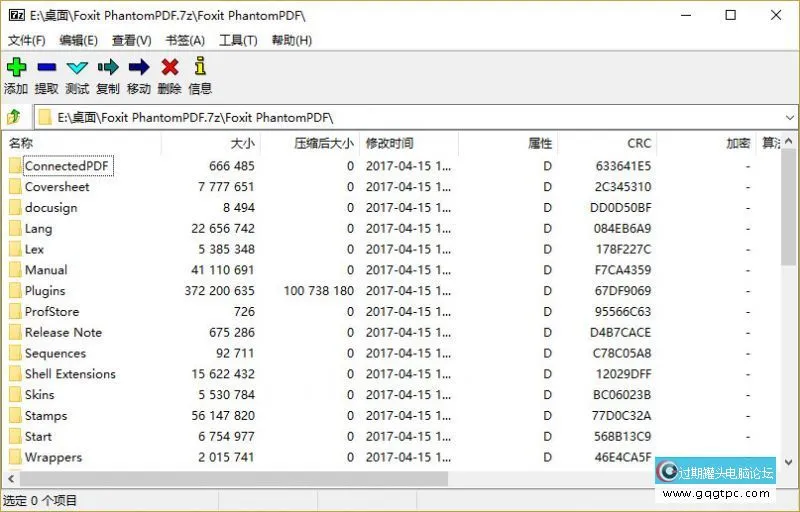Select the Sequences folder icon
The height and width of the screenshot is (512, 800).
pos(15,353)
